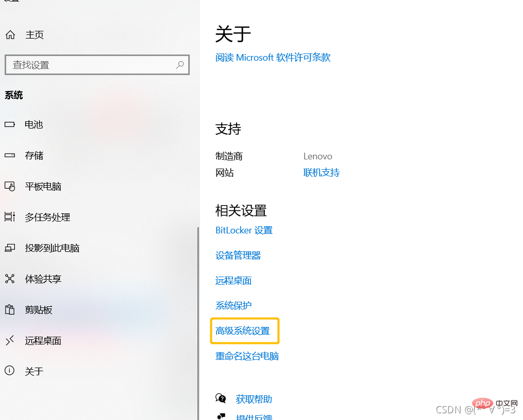
Task: Open 多任务处理 (Multitasking) settings
Action: [x=46, y=217]
